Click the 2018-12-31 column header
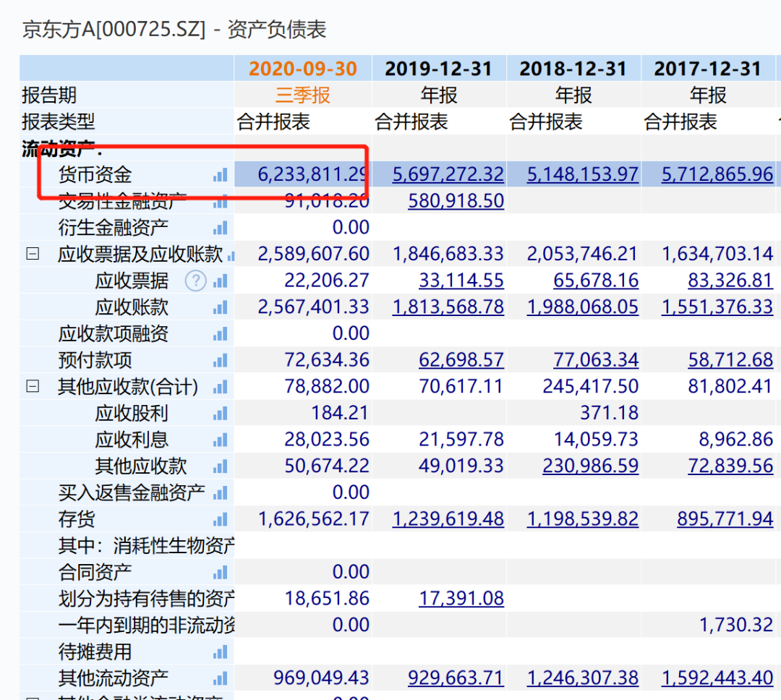This screenshot has width=781, height=700. click(x=573, y=69)
